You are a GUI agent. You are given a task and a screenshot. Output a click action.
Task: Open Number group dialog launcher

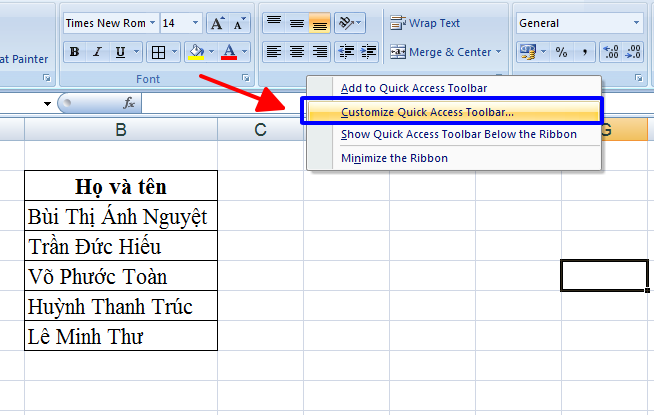[639, 78]
